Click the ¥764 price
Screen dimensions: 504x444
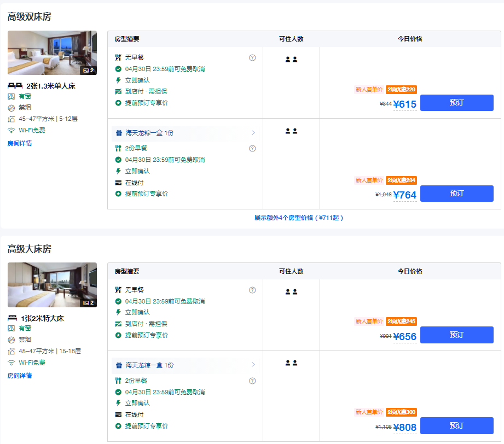click(x=405, y=195)
